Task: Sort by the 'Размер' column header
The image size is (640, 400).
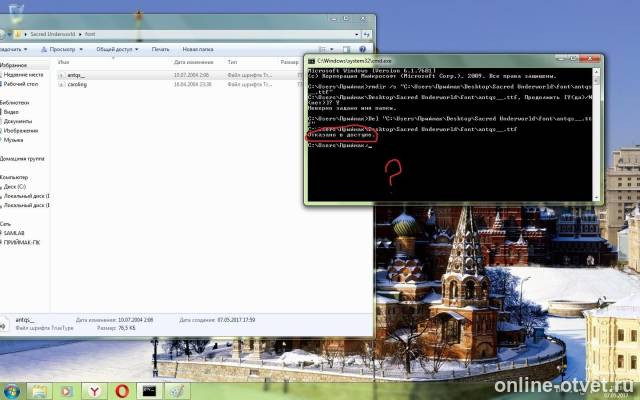Action: [x=289, y=62]
